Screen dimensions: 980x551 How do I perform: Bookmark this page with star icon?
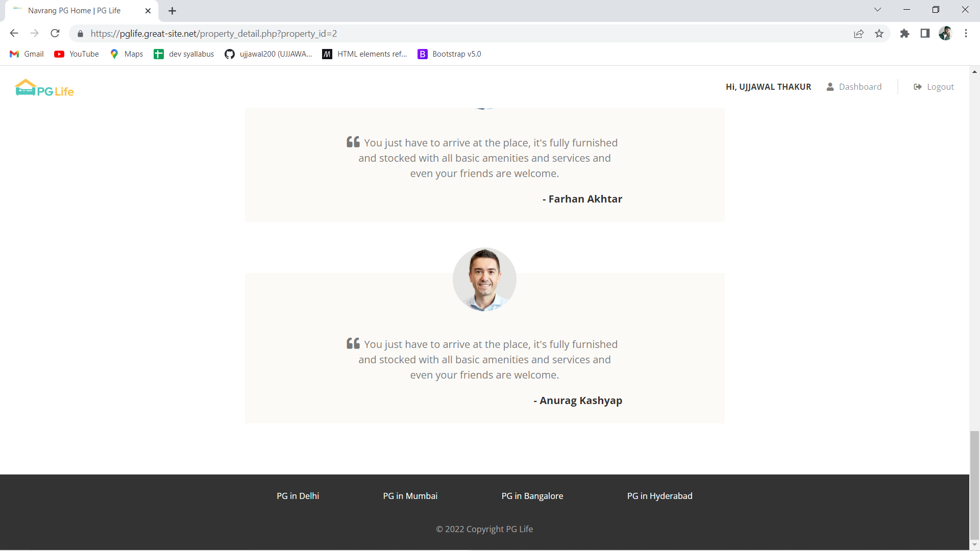tap(879, 34)
